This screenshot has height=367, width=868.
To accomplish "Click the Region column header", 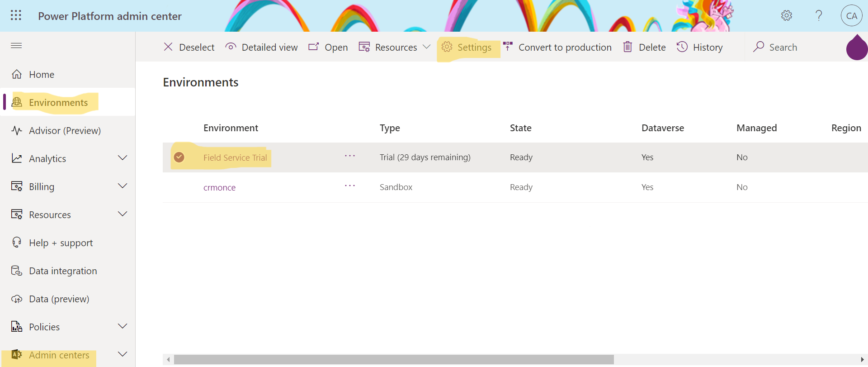I will (846, 128).
